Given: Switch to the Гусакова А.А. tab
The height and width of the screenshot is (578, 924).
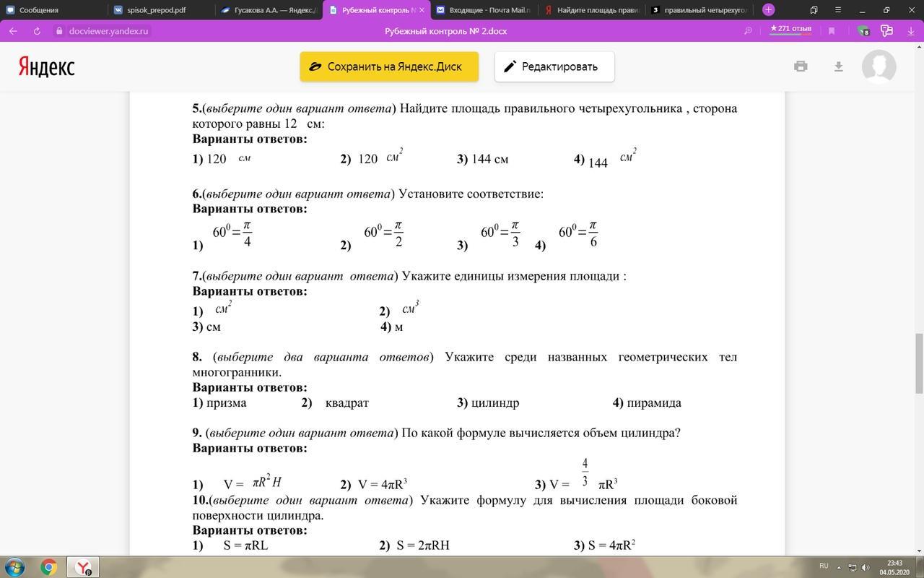Looking at the screenshot, I should [x=268, y=10].
